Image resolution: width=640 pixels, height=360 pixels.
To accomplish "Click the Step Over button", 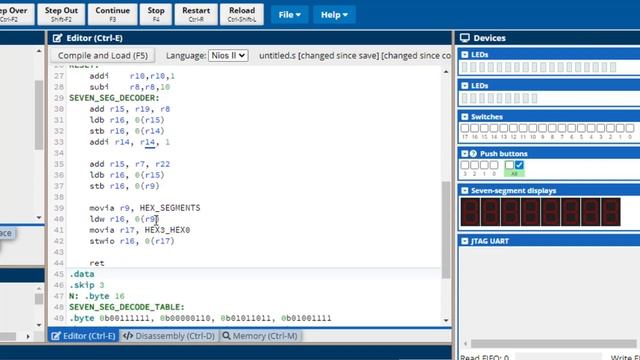I will click(16, 14).
